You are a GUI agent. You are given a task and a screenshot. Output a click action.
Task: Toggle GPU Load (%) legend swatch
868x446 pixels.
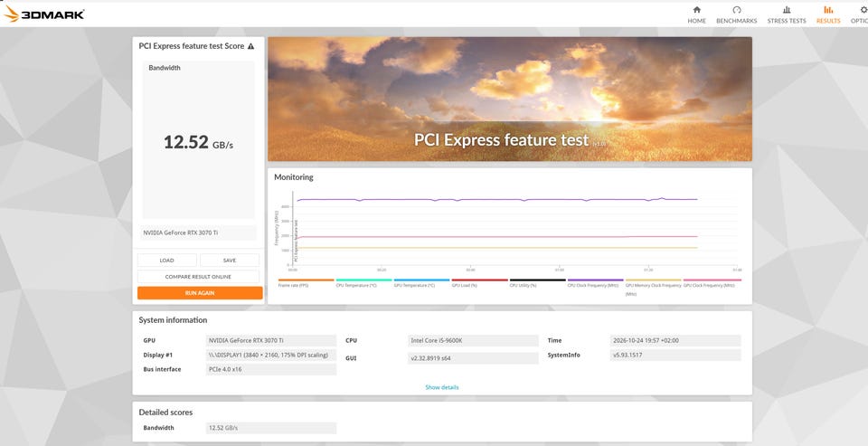coord(479,280)
